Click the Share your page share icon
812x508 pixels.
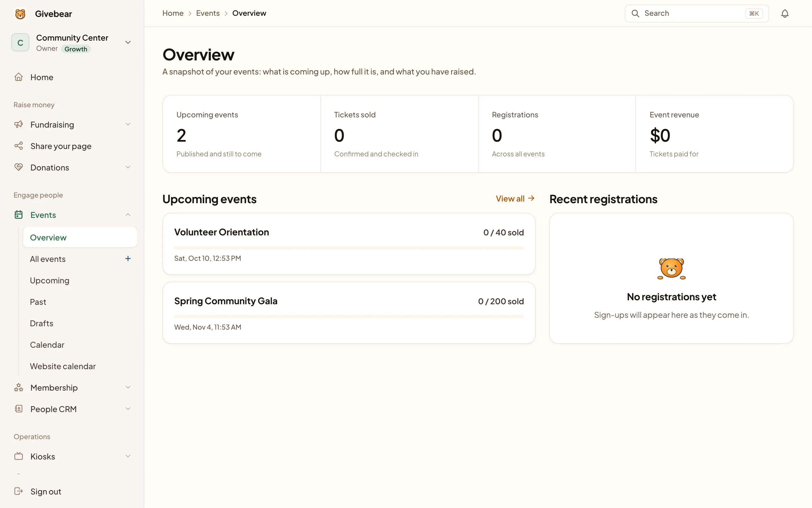[x=18, y=146]
